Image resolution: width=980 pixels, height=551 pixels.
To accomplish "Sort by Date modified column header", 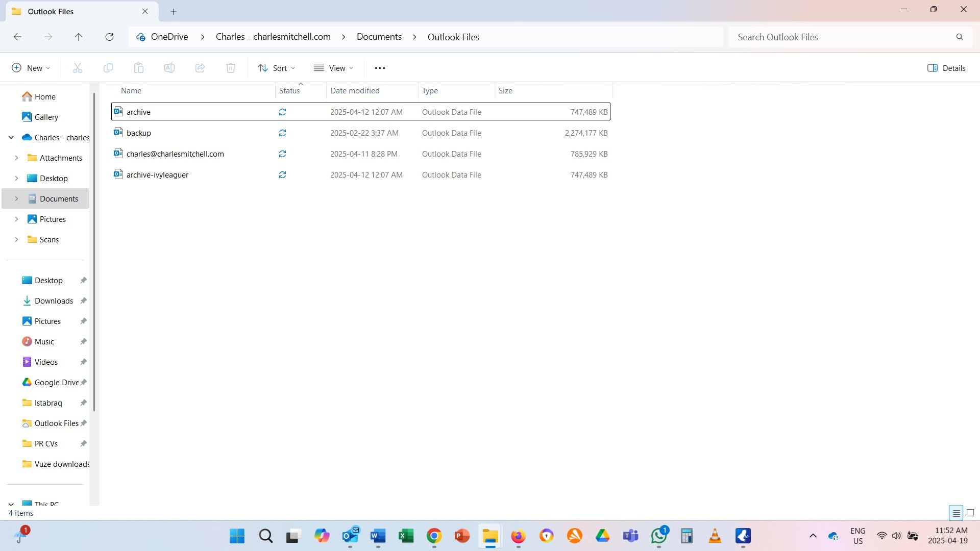I will (372, 90).
